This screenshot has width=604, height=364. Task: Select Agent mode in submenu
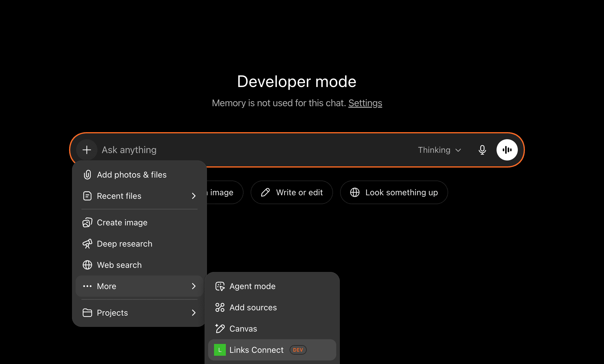[272, 286]
